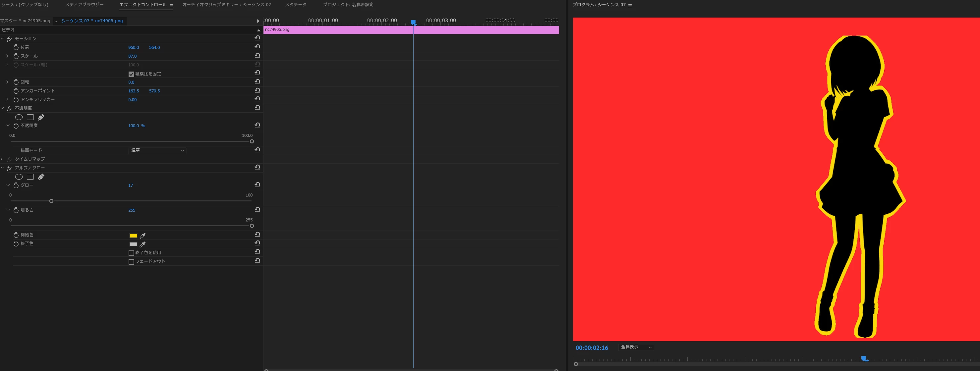Click the ellipse mask tool under アルファグロー

[x=19, y=177]
